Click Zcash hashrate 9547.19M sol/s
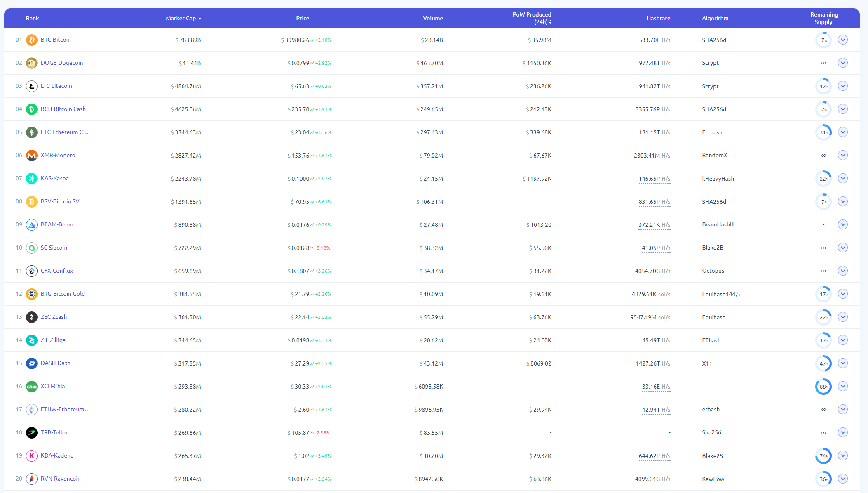 (x=650, y=318)
